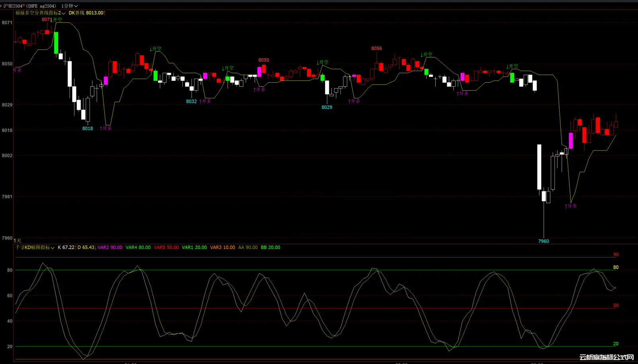Click the 开多 signal arrow right of 8029
Screen dimensions: 638x364
coord(354,101)
